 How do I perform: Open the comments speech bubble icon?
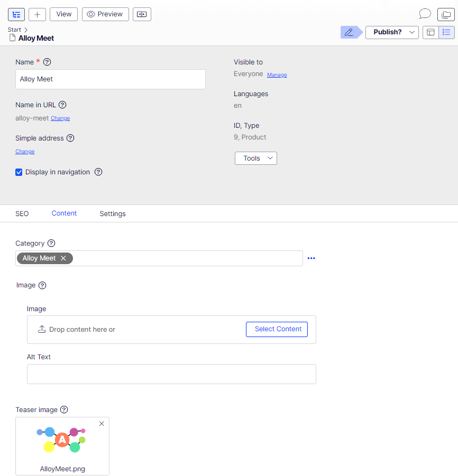tap(425, 14)
